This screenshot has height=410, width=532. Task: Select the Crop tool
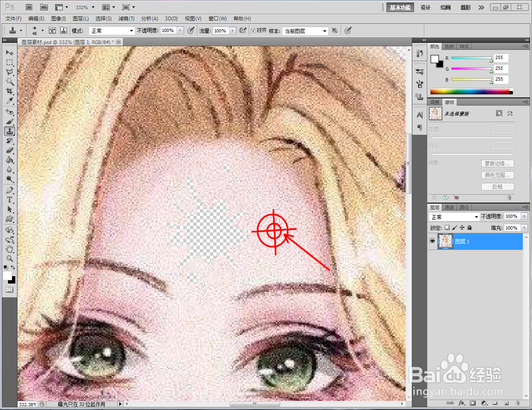click(x=10, y=91)
